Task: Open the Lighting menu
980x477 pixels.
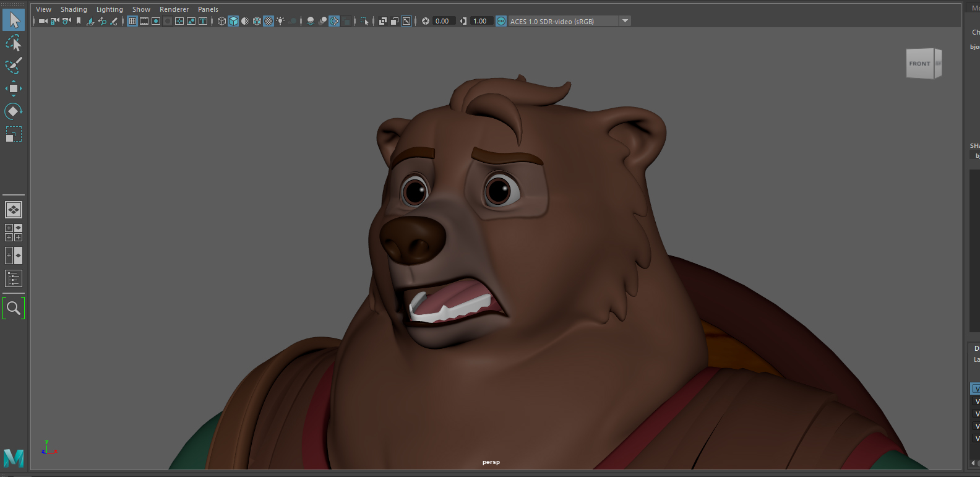Action: tap(110, 9)
